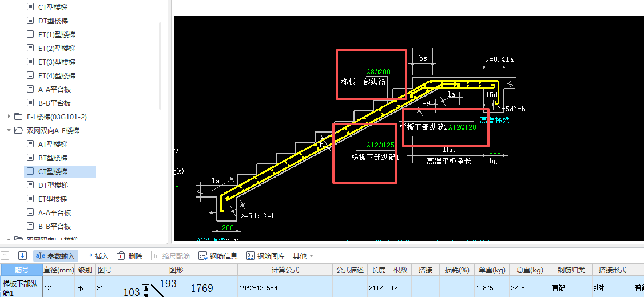
Task: Select the highlighted CT型楼梯 tree entry
Action: coord(60,171)
